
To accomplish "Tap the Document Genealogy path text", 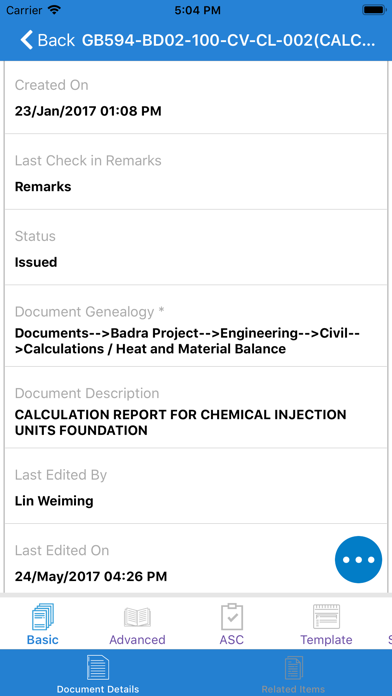I will point(187,341).
